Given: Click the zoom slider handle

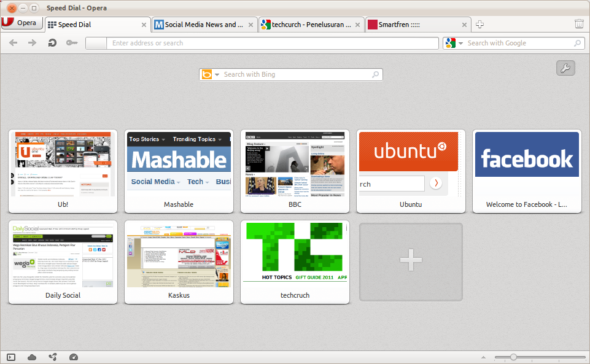Looking at the screenshot, I should point(513,357).
